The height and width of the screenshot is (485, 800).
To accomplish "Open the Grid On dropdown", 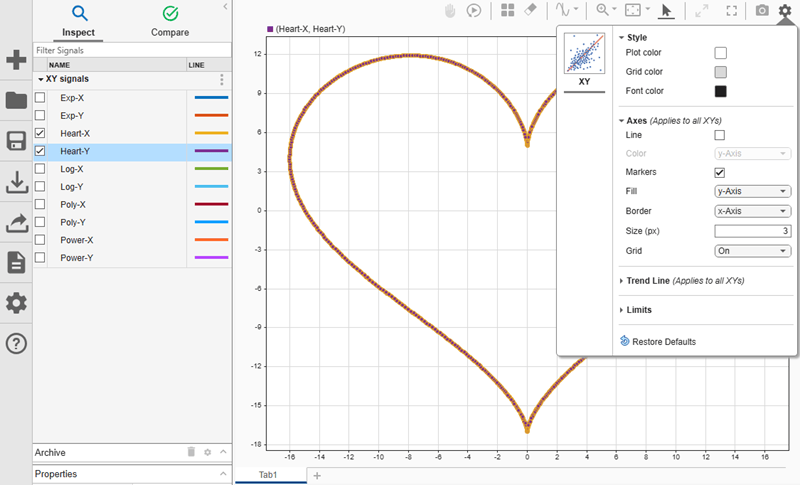I will pos(752,251).
